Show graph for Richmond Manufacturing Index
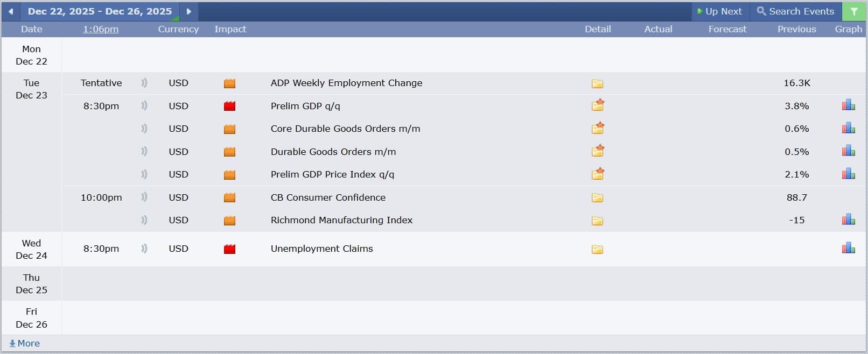The width and height of the screenshot is (868, 354). (x=848, y=220)
